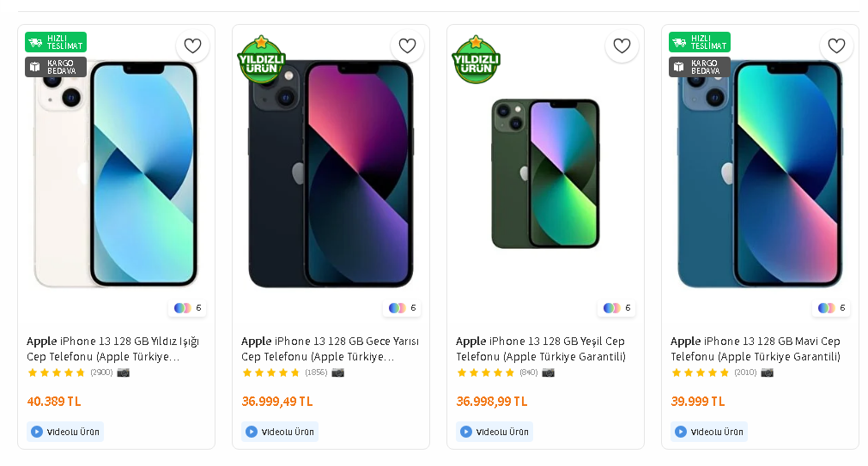
Task: Click Kargo Bedava badge on Mavi iPhone
Action: point(700,67)
